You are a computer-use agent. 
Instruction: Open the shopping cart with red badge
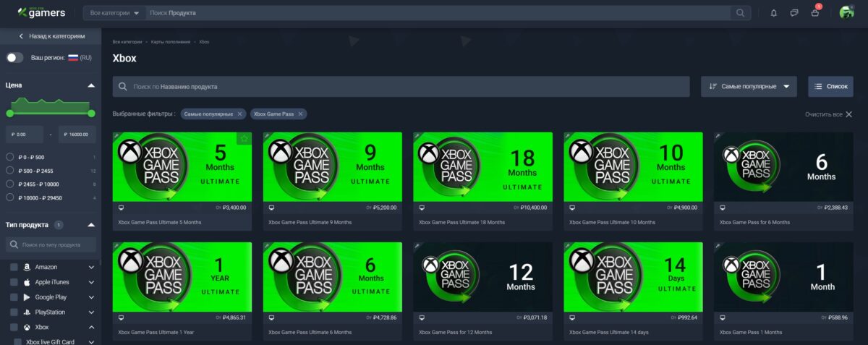[x=815, y=12]
